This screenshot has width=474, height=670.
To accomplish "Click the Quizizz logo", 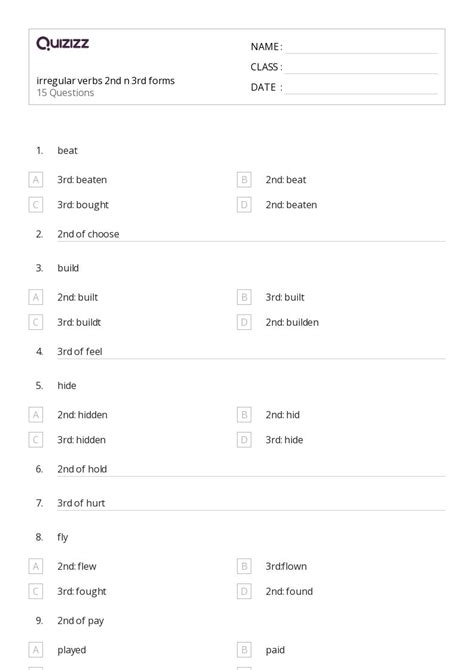I will coord(63,43).
